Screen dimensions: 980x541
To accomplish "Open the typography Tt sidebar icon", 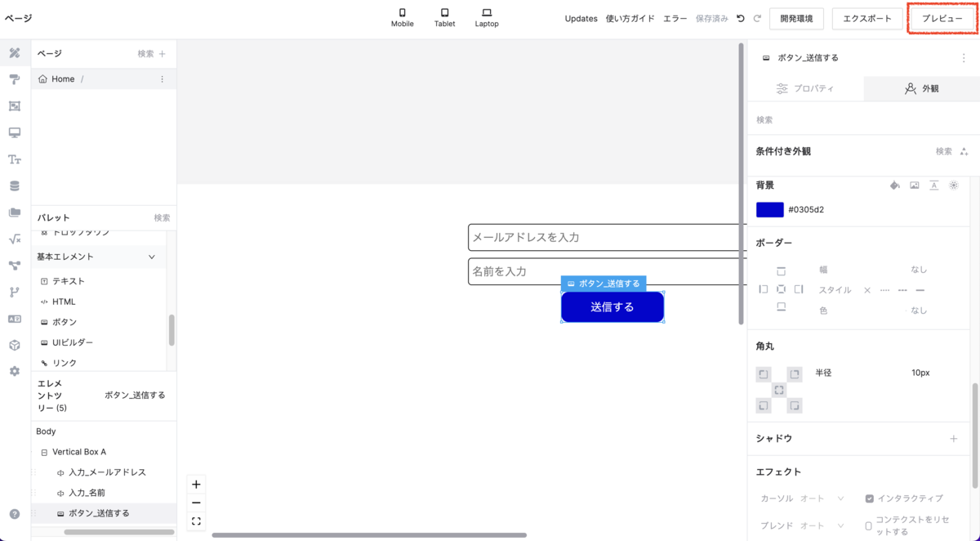I will click(x=15, y=159).
